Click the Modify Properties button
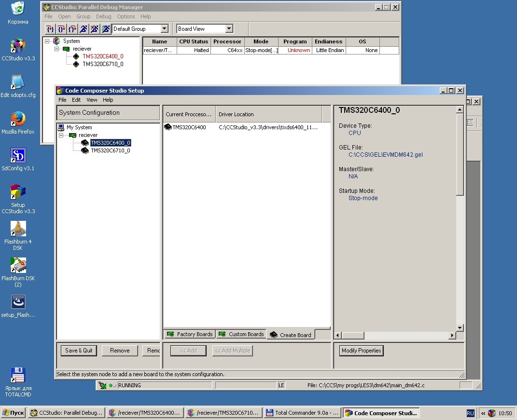Image resolution: width=517 pixels, height=420 pixels. coord(362,351)
